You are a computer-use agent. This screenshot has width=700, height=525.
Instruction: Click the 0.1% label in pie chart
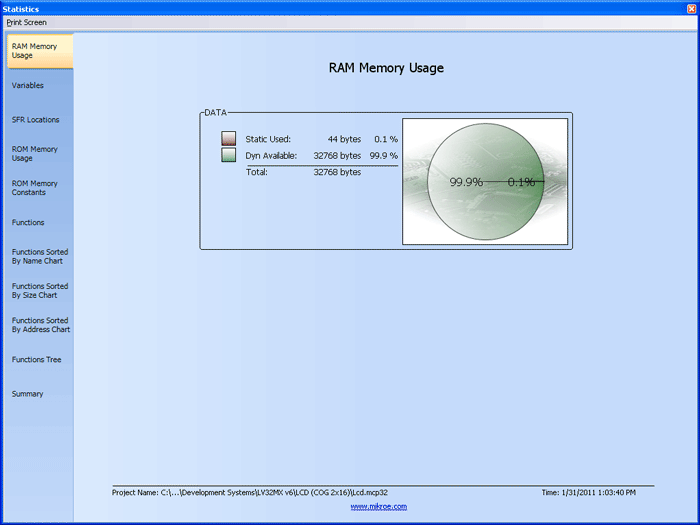(x=521, y=182)
